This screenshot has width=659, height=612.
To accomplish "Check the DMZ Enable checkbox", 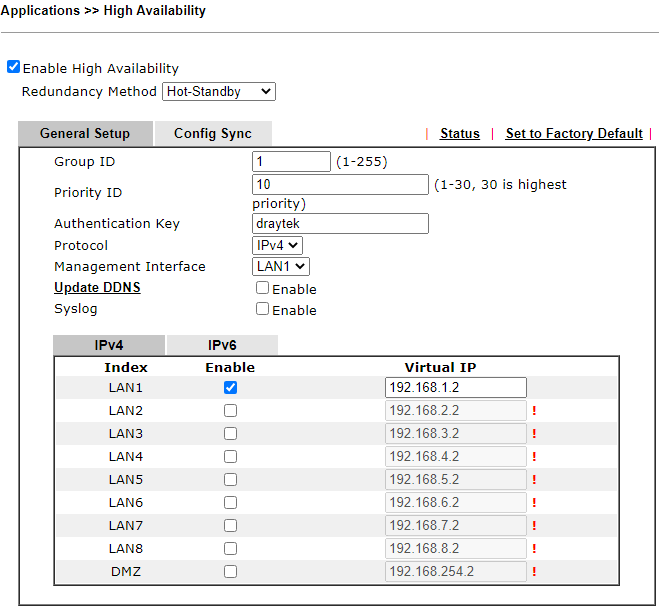I will (x=231, y=572).
